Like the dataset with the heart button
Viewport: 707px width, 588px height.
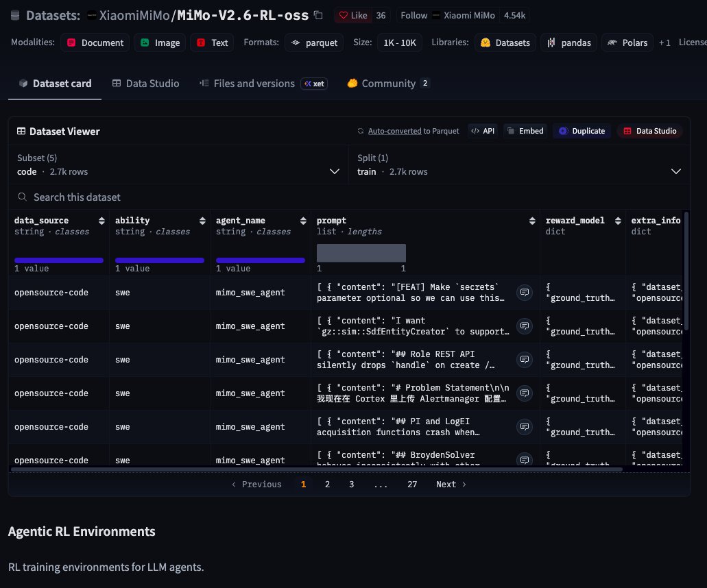click(x=353, y=15)
